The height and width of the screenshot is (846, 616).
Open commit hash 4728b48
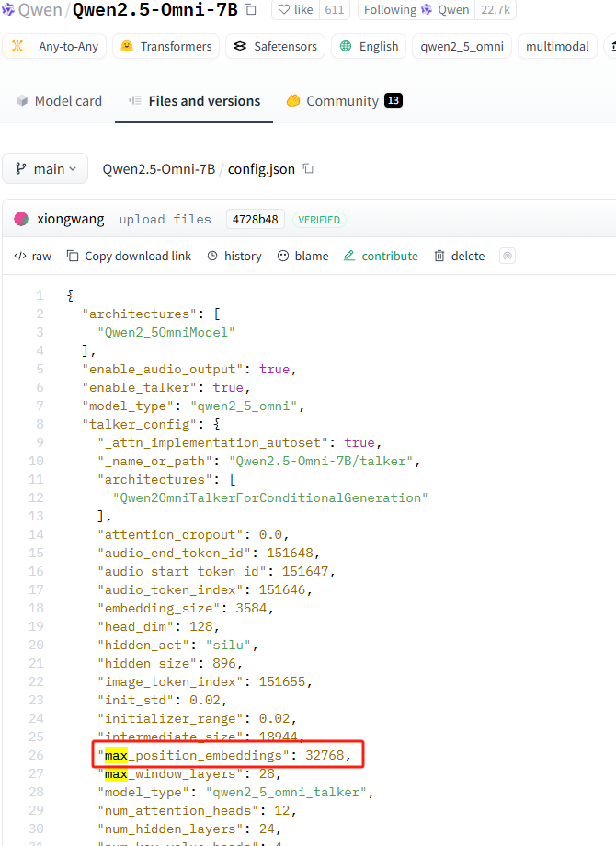(255, 219)
